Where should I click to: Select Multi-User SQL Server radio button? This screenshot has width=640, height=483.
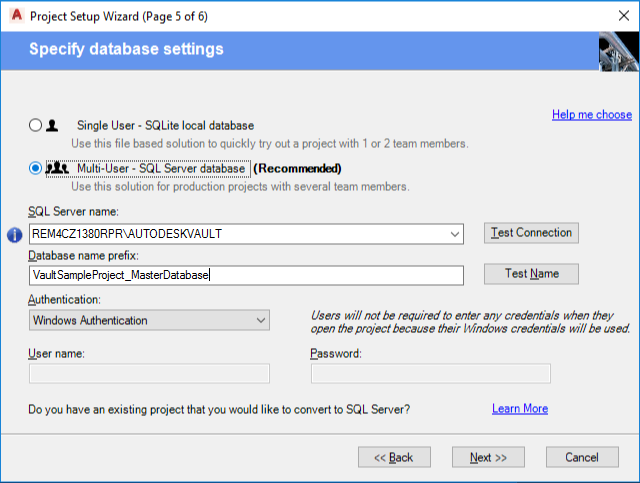(35, 168)
